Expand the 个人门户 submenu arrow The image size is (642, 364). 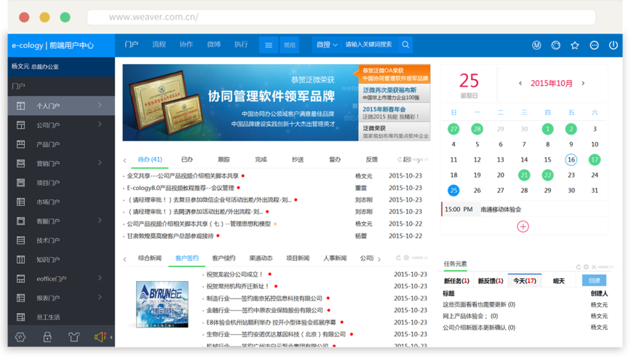coord(100,106)
